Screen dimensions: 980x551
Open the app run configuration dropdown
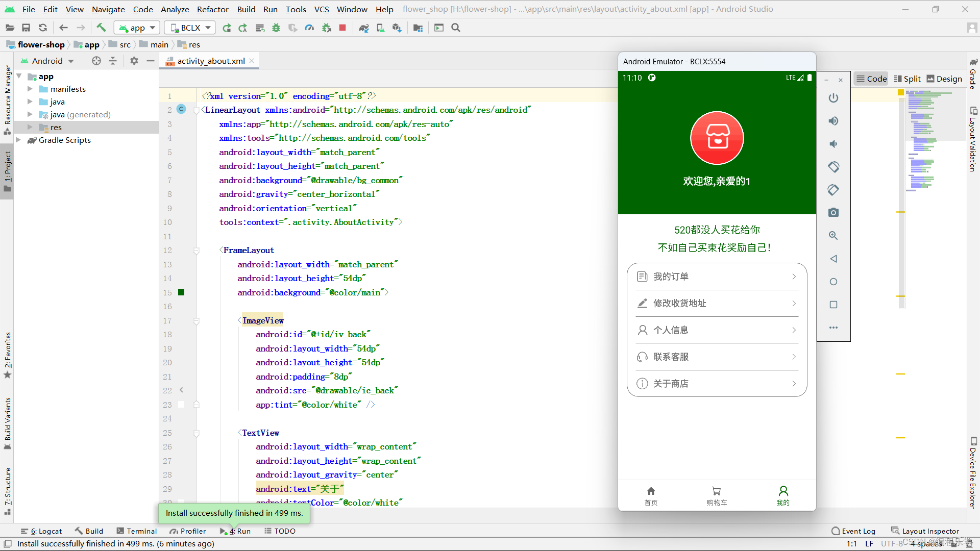(137, 28)
